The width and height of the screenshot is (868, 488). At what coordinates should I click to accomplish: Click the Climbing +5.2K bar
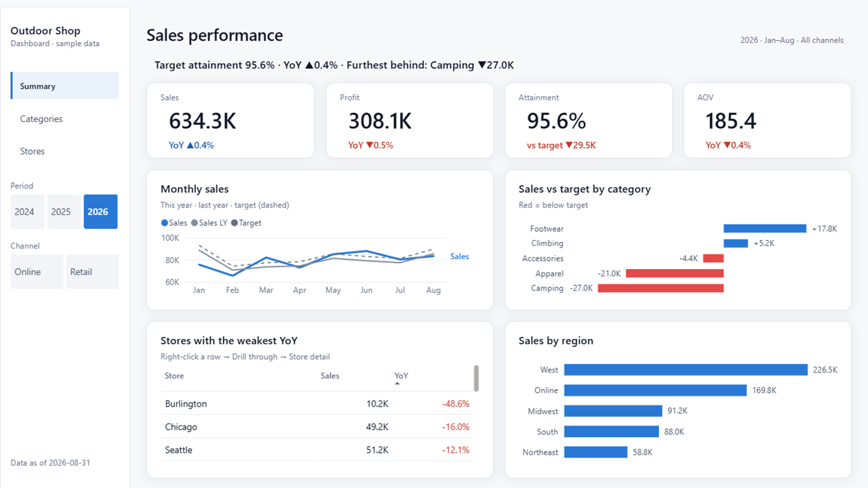point(736,243)
